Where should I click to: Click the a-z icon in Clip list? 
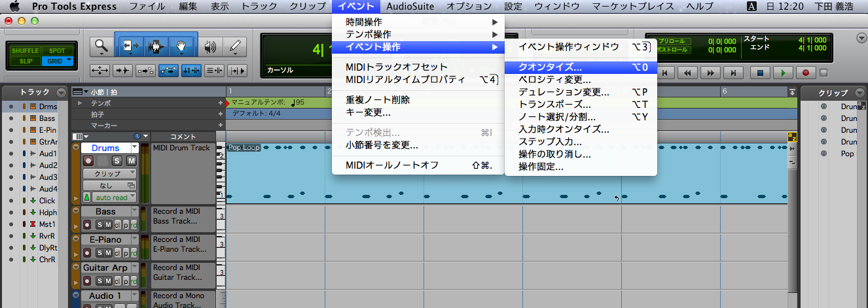click(861, 106)
